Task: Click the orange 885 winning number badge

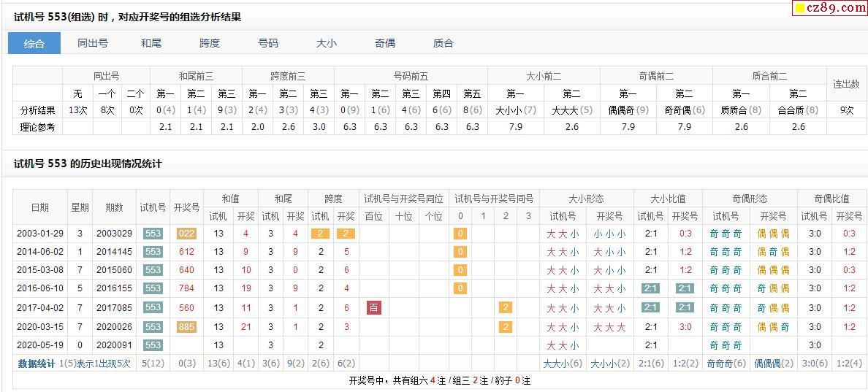Action: pyautogui.click(x=186, y=327)
